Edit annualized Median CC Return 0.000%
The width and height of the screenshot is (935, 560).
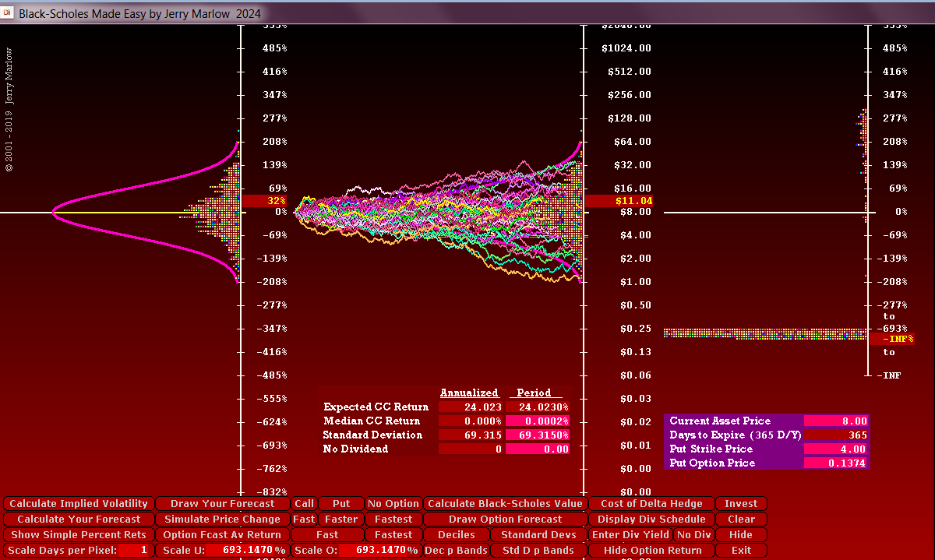pyautogui.click(x=471, y=421)
